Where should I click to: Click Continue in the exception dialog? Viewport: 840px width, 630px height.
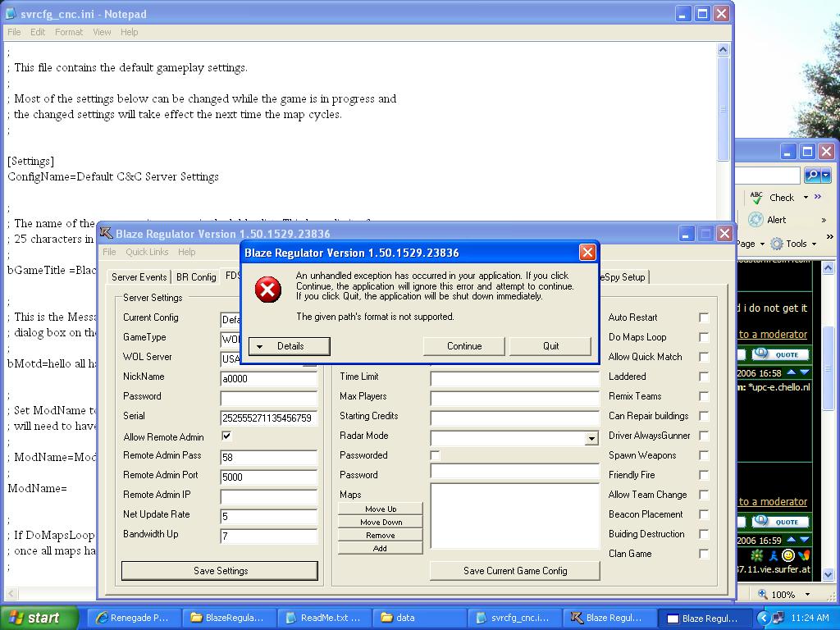point(464,346)
